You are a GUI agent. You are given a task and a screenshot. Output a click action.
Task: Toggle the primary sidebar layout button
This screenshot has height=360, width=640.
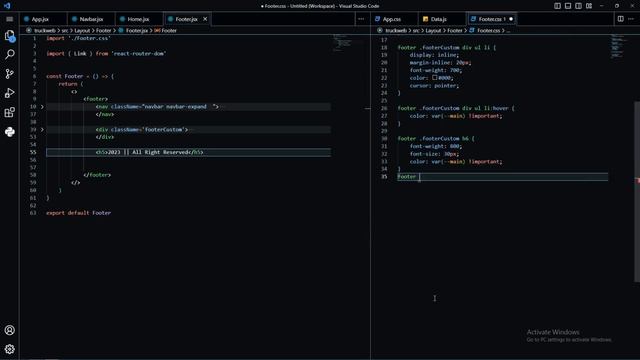[557, 6]
